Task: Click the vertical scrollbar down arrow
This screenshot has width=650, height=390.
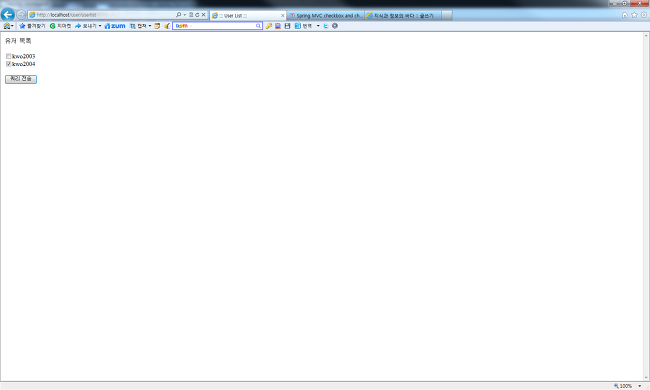Action: pyautogui.click(x=646, y=378)
